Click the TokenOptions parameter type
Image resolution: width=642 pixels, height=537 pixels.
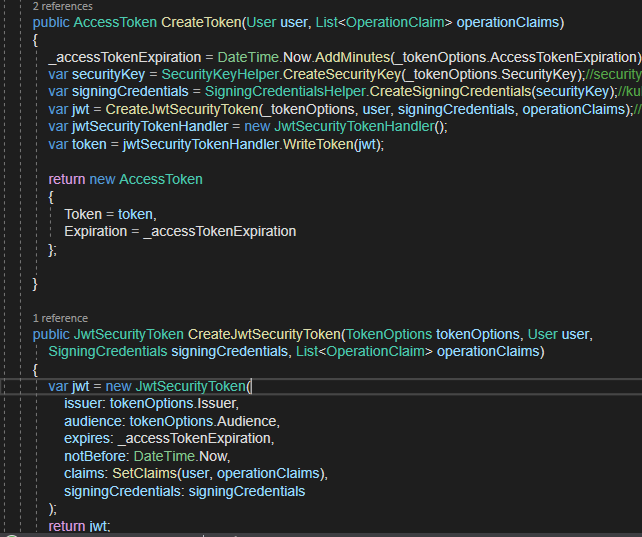pyautogui.click(x=389, y=334)
